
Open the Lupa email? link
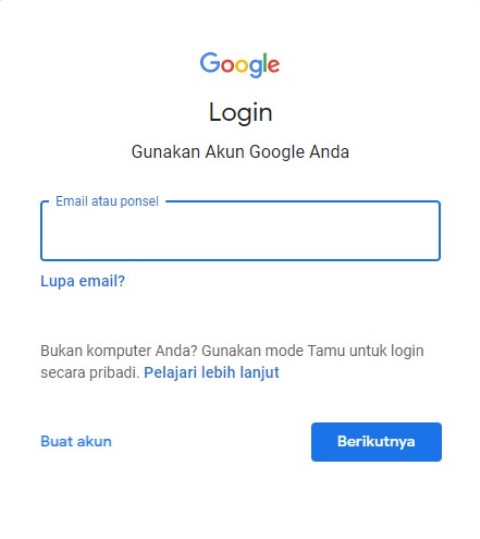[83, 281]
